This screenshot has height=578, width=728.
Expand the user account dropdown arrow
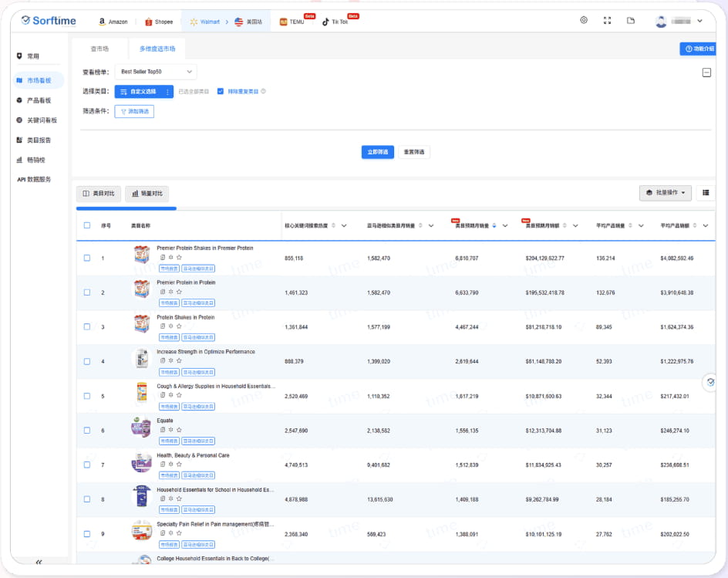coord(699,21)
